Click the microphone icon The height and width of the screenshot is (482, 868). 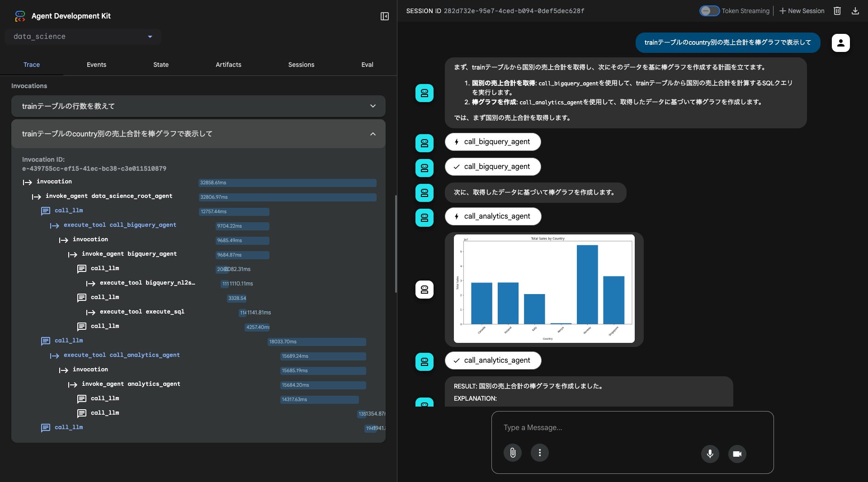coord(710,454)
